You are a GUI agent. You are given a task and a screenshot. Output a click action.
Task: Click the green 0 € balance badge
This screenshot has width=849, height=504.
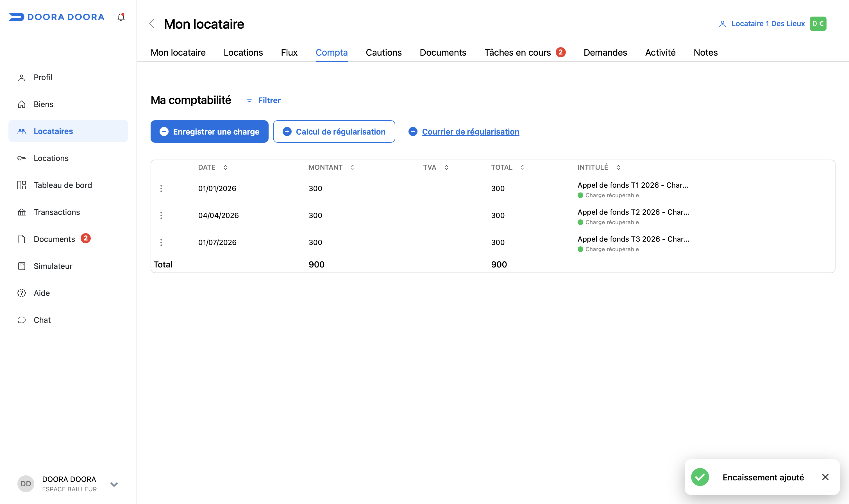(818, 23)
